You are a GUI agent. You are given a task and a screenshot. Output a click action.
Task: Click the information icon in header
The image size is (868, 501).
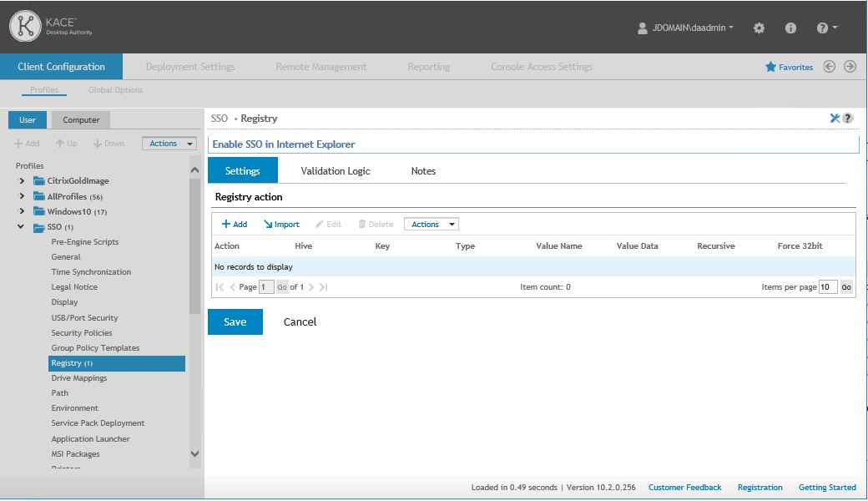click(x=790, y=28)
